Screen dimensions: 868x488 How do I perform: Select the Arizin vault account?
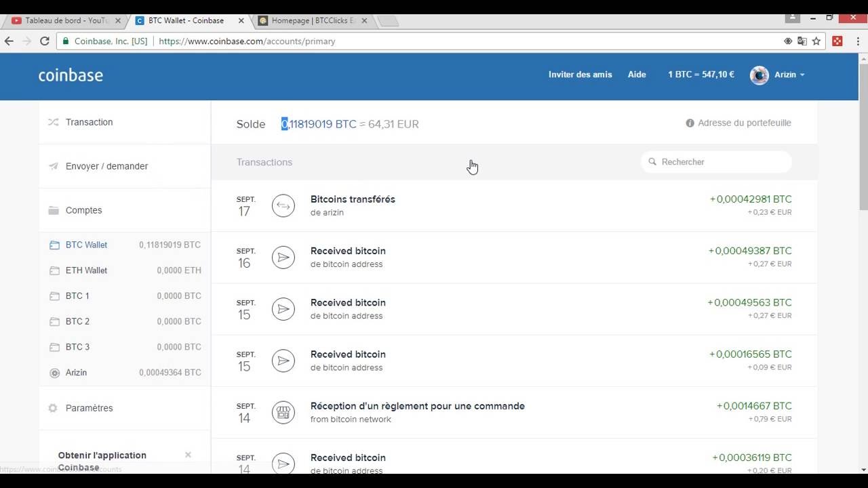[x=125, y=373]
